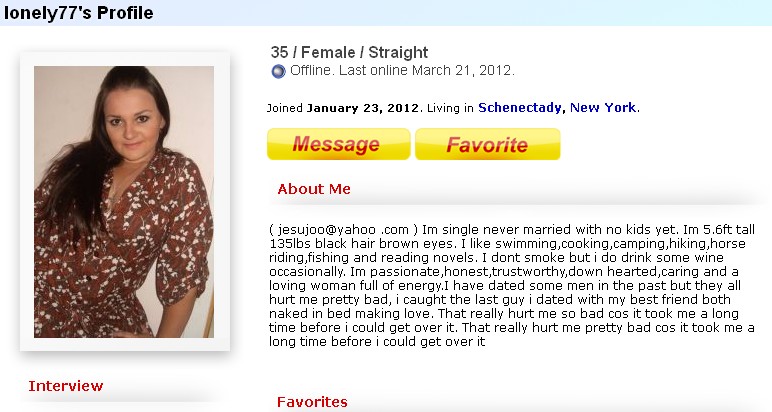Send a message using the Message button
Image resolution: width=772 pixels, height=412 pixels.
coord(339,144)
